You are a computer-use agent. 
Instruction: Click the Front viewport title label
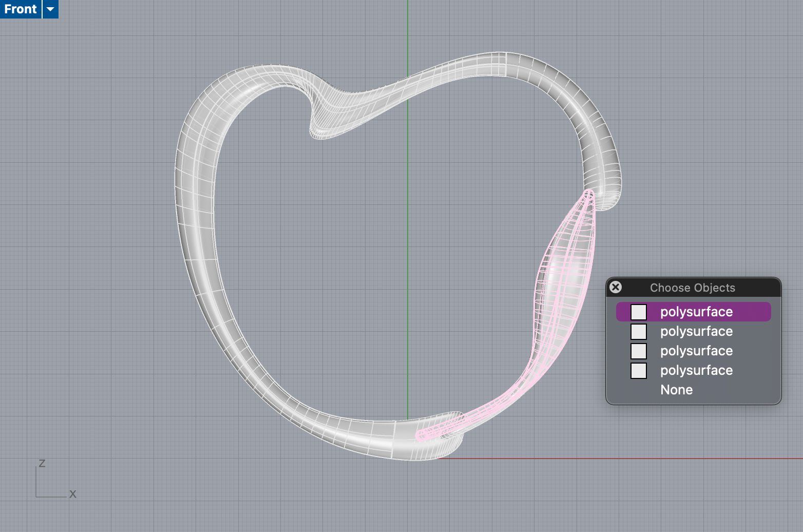point(21,9)
